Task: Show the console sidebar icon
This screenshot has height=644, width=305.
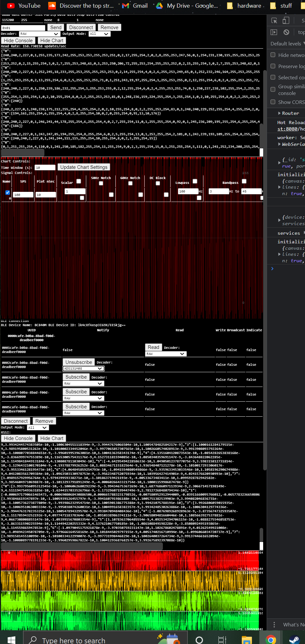Action: point(274,32)
